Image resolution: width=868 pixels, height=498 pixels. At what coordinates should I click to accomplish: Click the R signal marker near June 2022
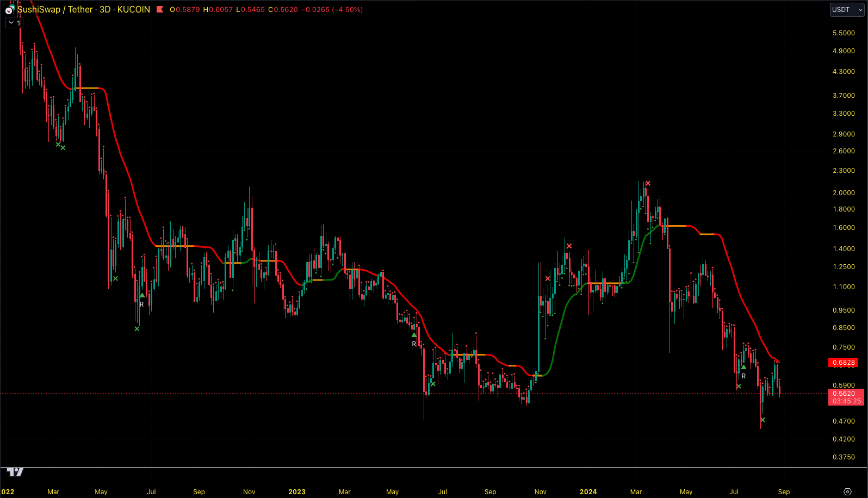[142, 304]
